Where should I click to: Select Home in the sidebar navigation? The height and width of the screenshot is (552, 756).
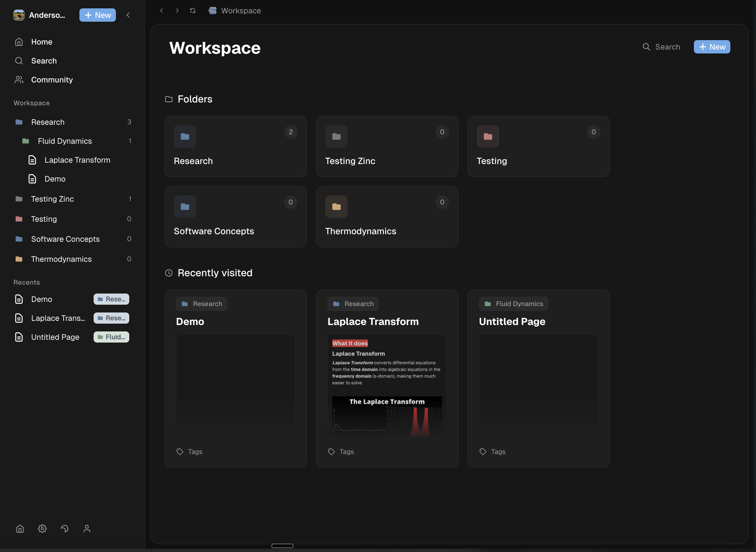[42, 41]
